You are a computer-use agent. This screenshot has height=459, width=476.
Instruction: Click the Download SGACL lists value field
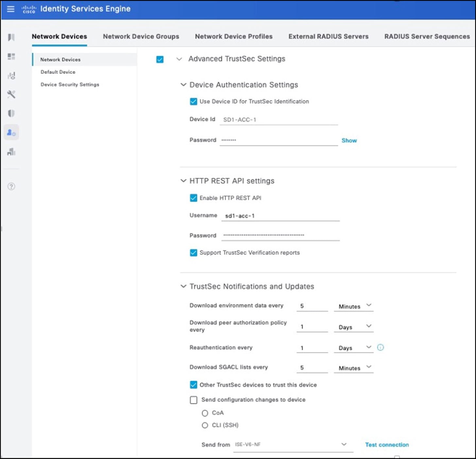coord(312,368)
